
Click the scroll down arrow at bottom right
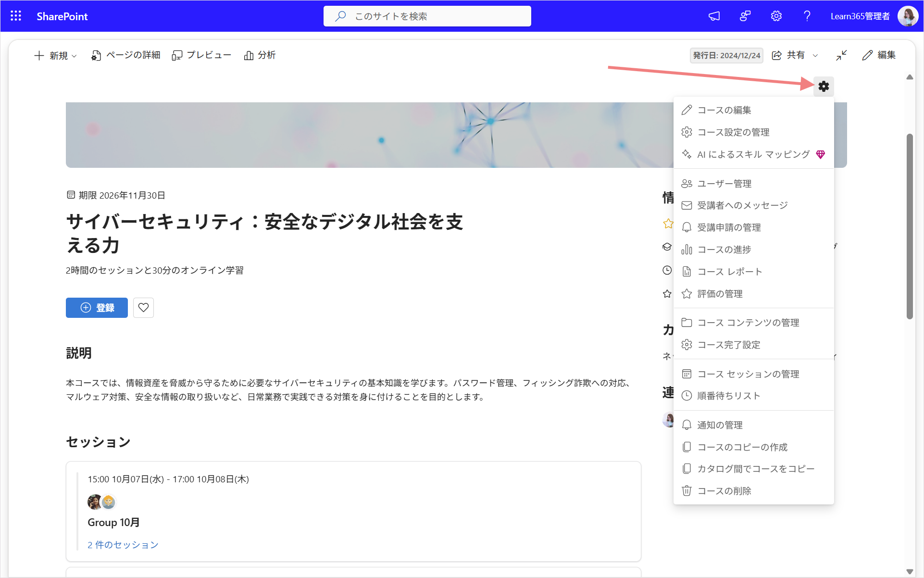tap(910, 571)
